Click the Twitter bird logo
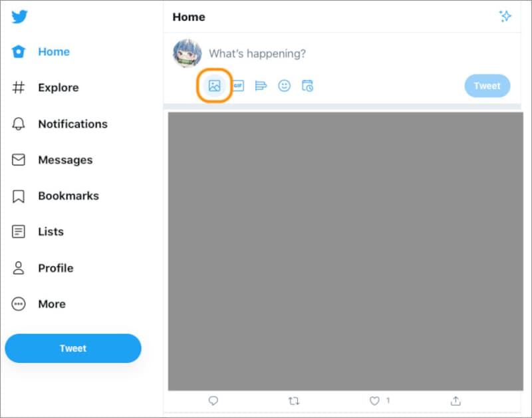 tap(19, 17)
